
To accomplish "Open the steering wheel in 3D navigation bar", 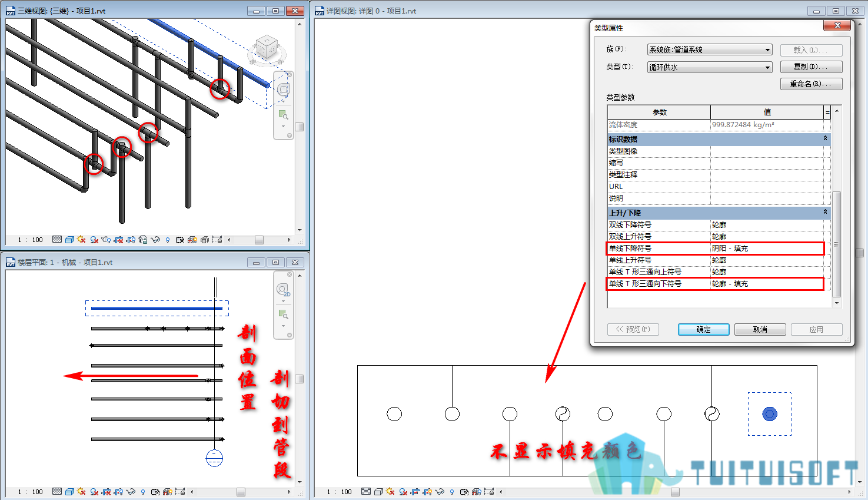I will tap(284, 90).
